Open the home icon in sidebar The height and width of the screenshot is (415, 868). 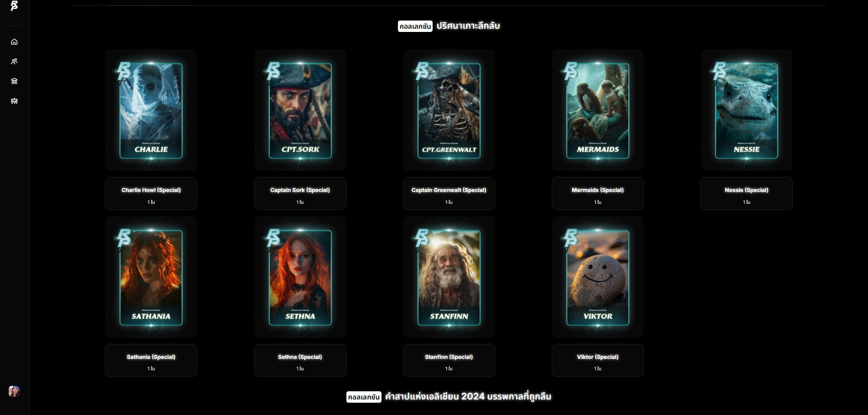pyautogui.click(x=14, y=42)
